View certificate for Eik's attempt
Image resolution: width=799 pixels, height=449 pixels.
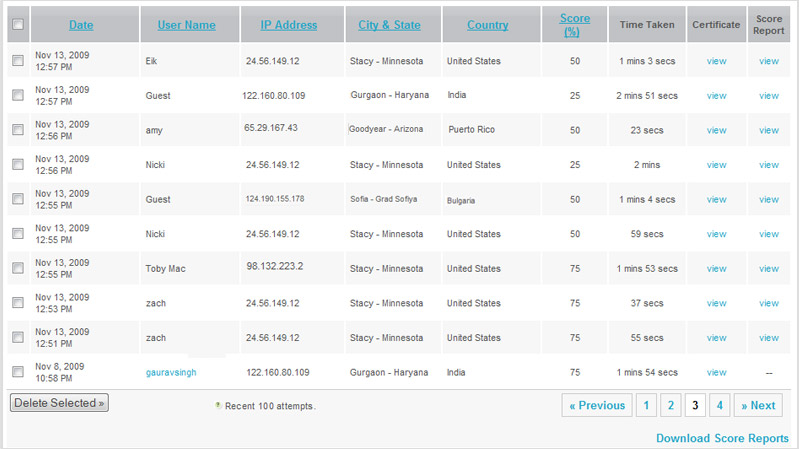click(x=716, y=61)
